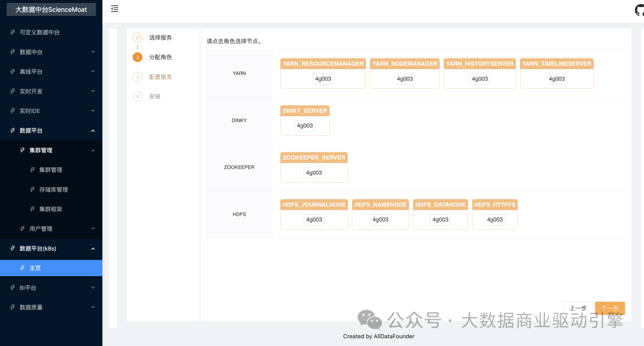Click the step 4 安装 circle icon
The width and height of the screenshot is (644, 346).
pos(138,96)
